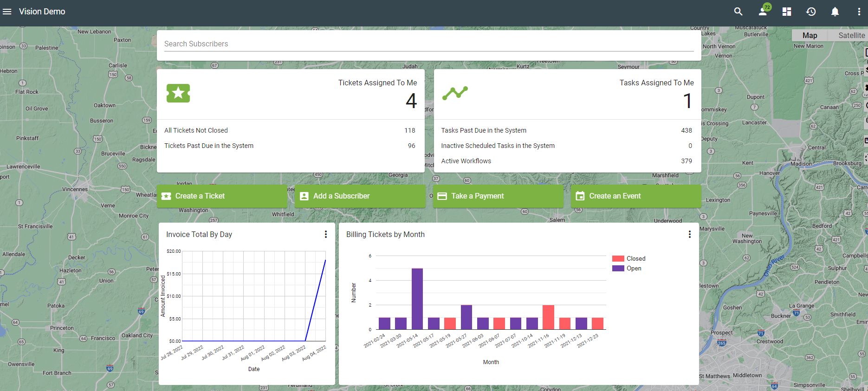Click the Open bar for 2021-05-27
868x391 pixels.
[466, 317]
